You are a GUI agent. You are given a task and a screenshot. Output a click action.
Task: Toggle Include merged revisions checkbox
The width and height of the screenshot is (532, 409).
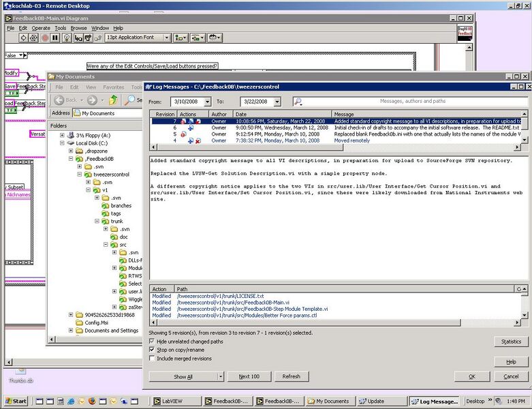pos(152,358)
